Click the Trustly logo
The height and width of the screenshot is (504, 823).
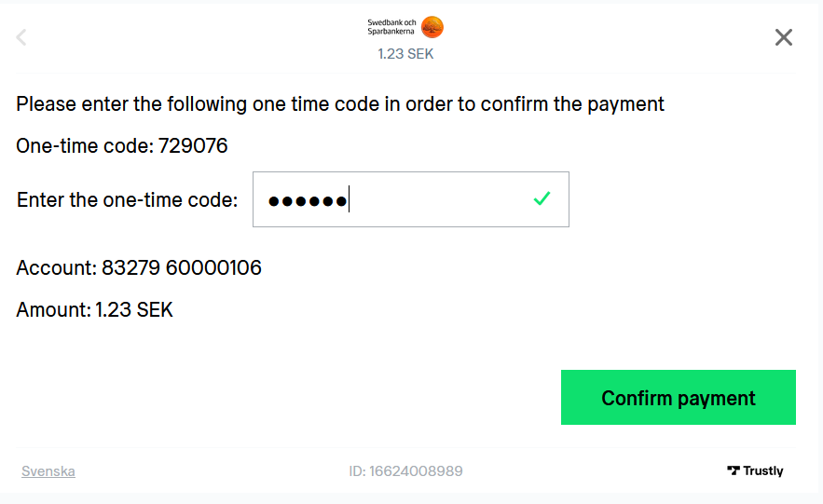point(755,470)
